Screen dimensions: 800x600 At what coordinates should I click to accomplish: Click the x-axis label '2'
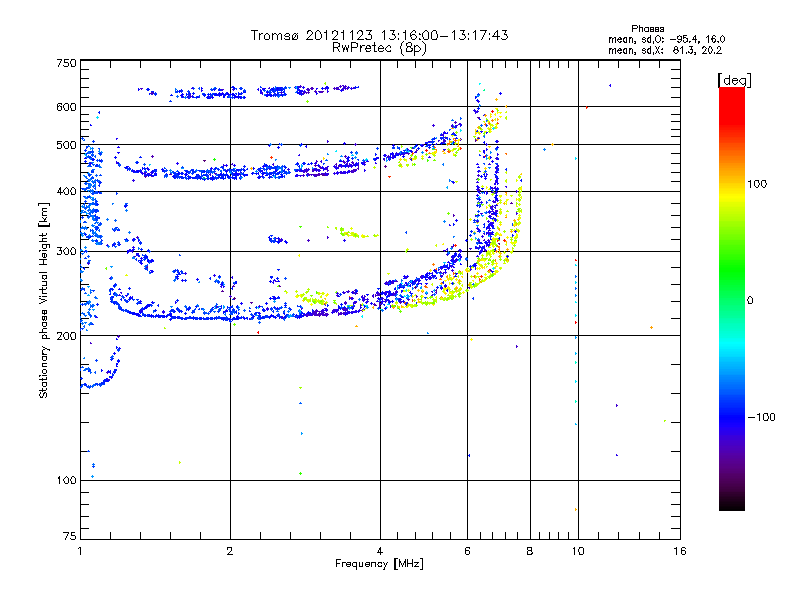coord(230,551)
